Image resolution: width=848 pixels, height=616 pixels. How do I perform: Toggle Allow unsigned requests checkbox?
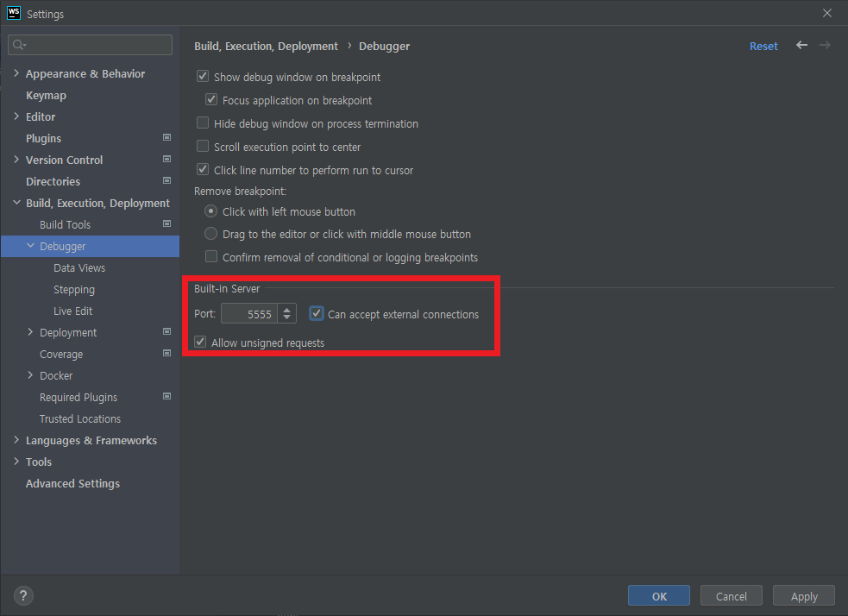(201, 342)
